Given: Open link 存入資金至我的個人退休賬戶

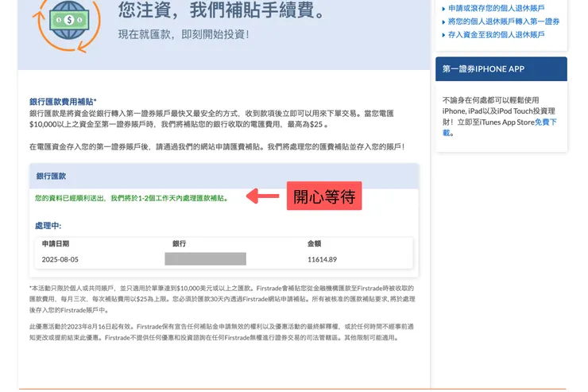Looking at the screenshot, I should pyautogui.click(x=496, y=34).
